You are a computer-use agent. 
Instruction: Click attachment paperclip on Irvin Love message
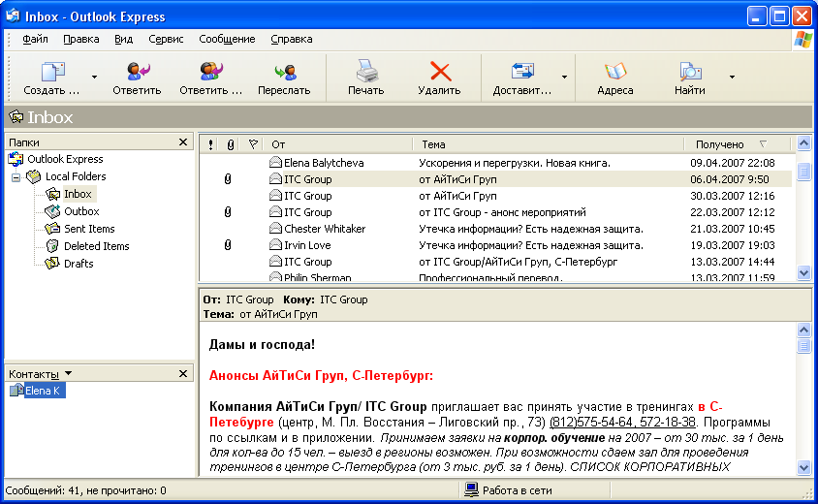coord(228,245)
